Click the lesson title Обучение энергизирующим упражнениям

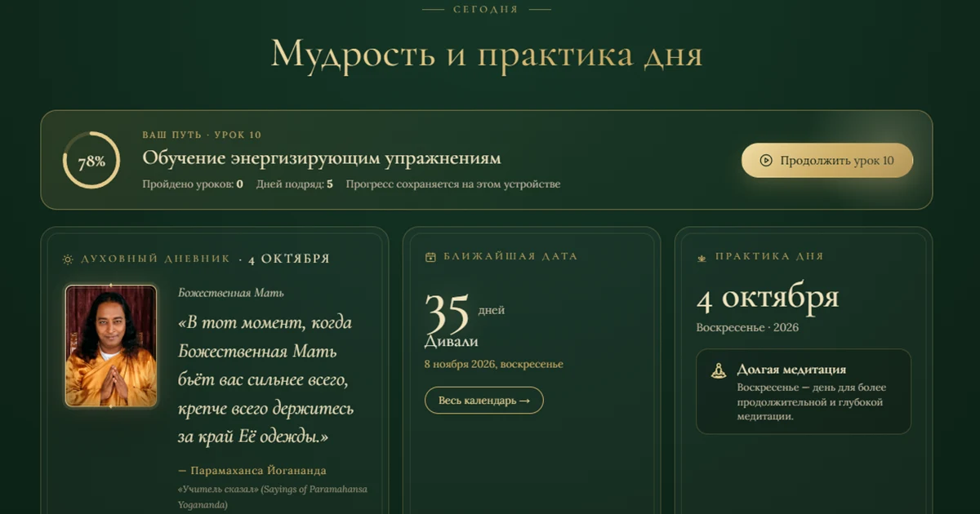coord(322,157)
